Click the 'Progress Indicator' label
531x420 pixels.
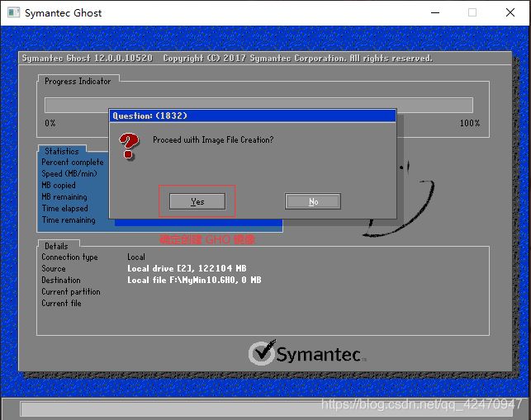pyautogui.click(x=78, y=81)
